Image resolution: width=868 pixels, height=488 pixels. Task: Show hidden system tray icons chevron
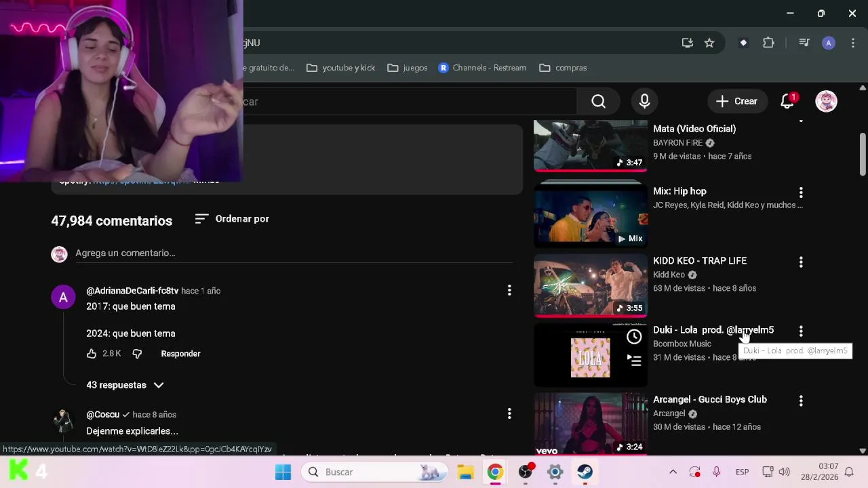point(673,472)
